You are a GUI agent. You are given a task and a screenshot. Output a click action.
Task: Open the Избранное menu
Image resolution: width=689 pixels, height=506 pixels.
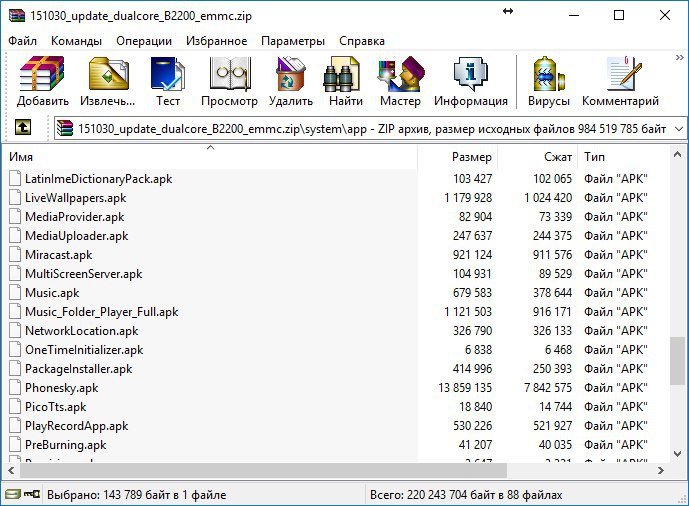[216, 41]
